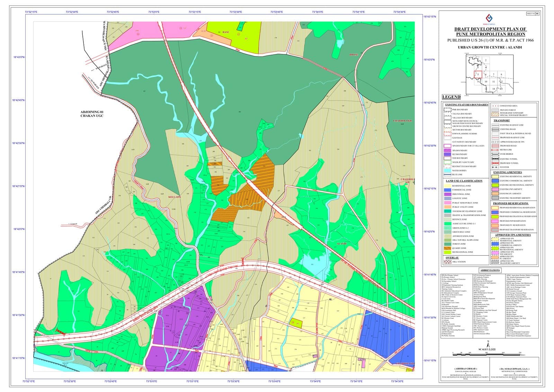Click the Land Use Classification heading
The image size is (554, 392).
coord(464,181)
